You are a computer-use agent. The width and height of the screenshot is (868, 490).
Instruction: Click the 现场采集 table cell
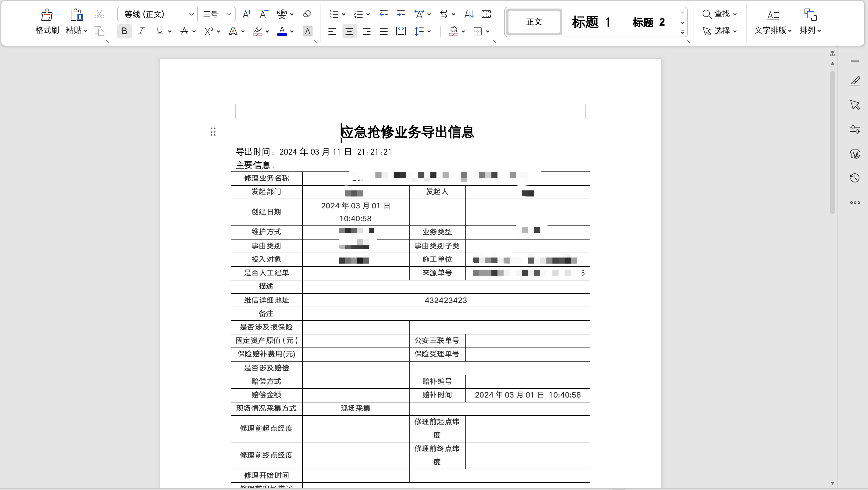tap(356, 408)
